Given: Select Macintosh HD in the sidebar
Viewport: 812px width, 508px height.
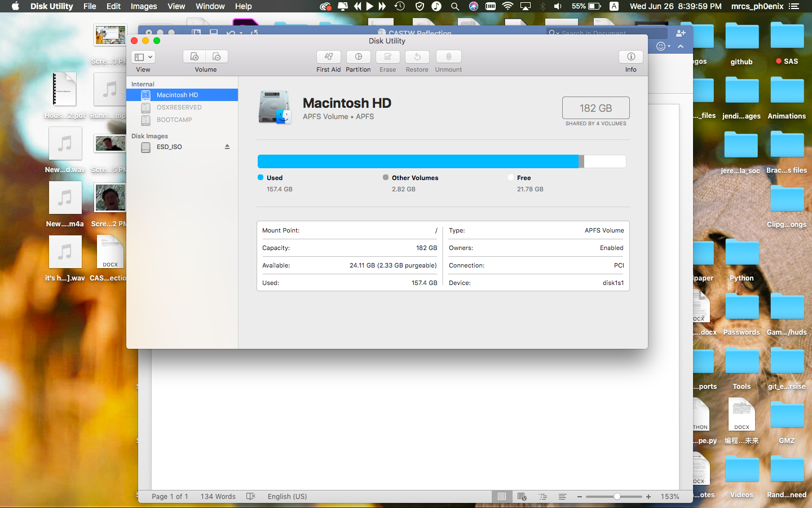Looking at the screenshot, I should point(182,95).
